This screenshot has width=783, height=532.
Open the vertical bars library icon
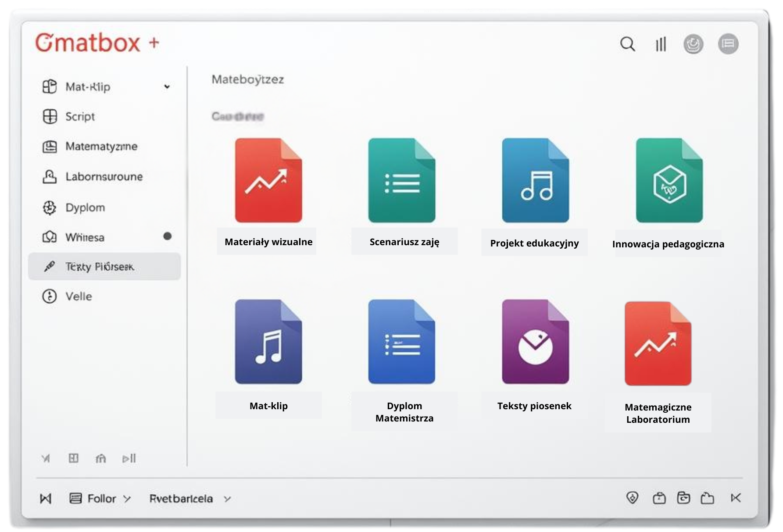661,44
